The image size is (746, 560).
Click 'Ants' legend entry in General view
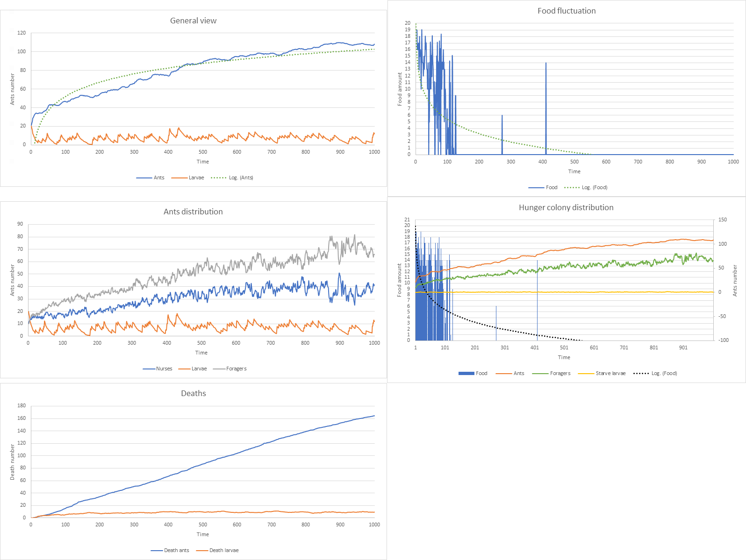pyautogui.click(x=151, y=177)
